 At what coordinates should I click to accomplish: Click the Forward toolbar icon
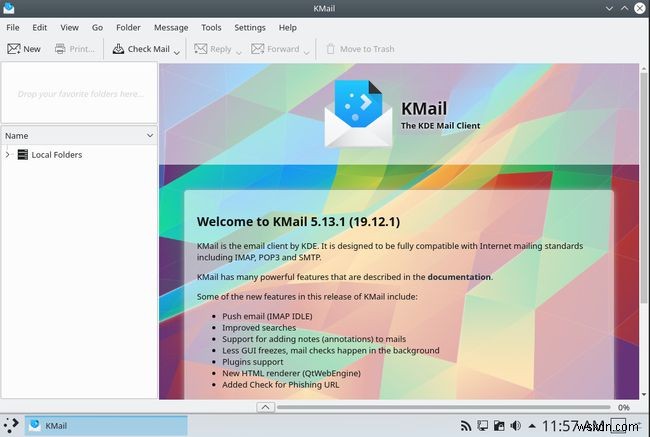click(257, 49)
